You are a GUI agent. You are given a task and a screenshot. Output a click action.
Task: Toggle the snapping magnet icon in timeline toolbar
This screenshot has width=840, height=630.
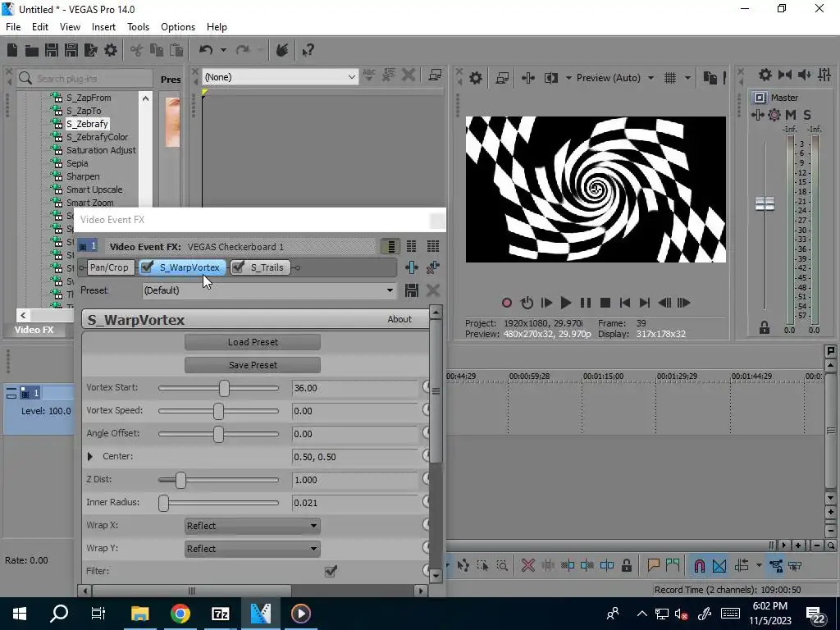point(699,566)
